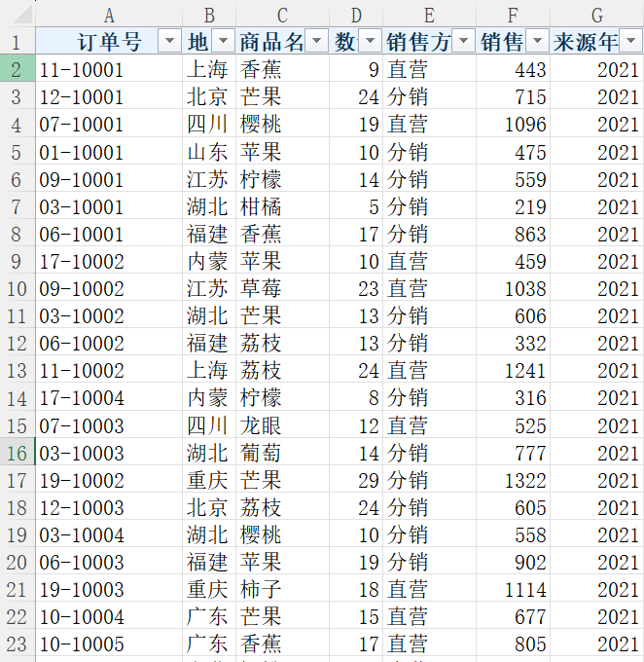Select row 23 by its row number
644x662 pixels.
pos(17,644)
